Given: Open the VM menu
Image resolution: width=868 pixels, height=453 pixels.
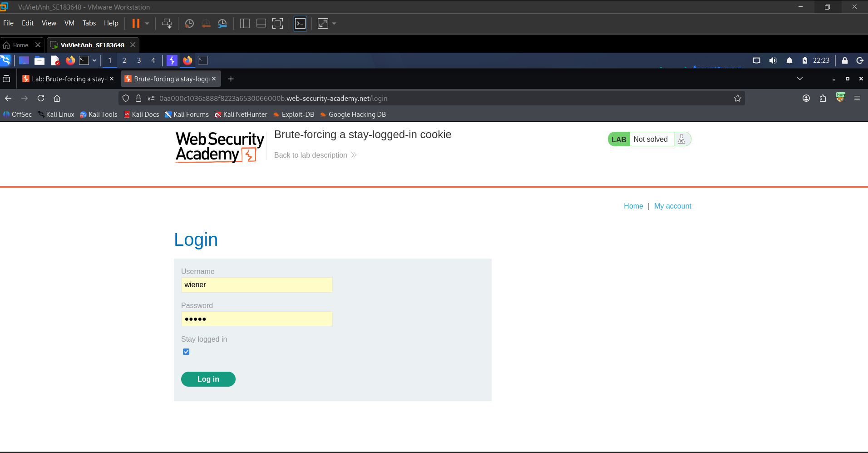Looking at the screenshot, I should click(69, 23).
